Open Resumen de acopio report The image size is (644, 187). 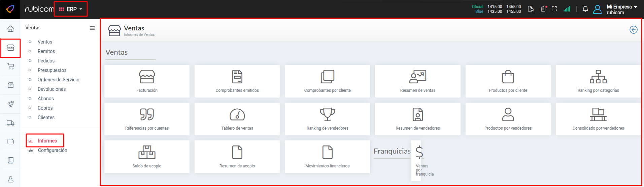[237, 157]
